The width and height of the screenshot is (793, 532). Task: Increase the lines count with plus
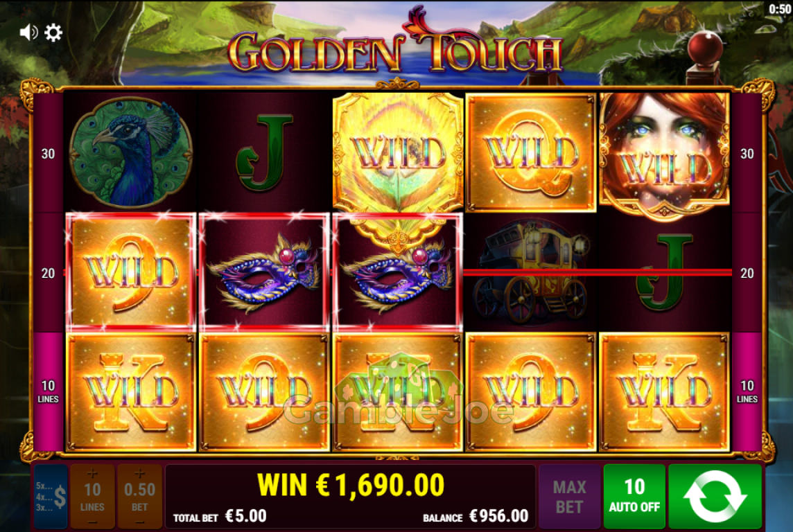tap(92, 474)
